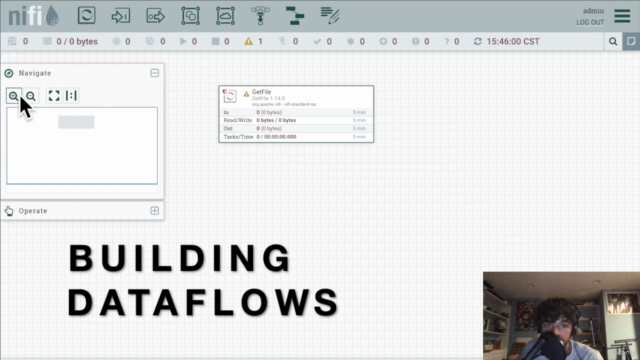Screen dimensions: 640x360
Task: Click the Operate panel title
Action: 33,211
